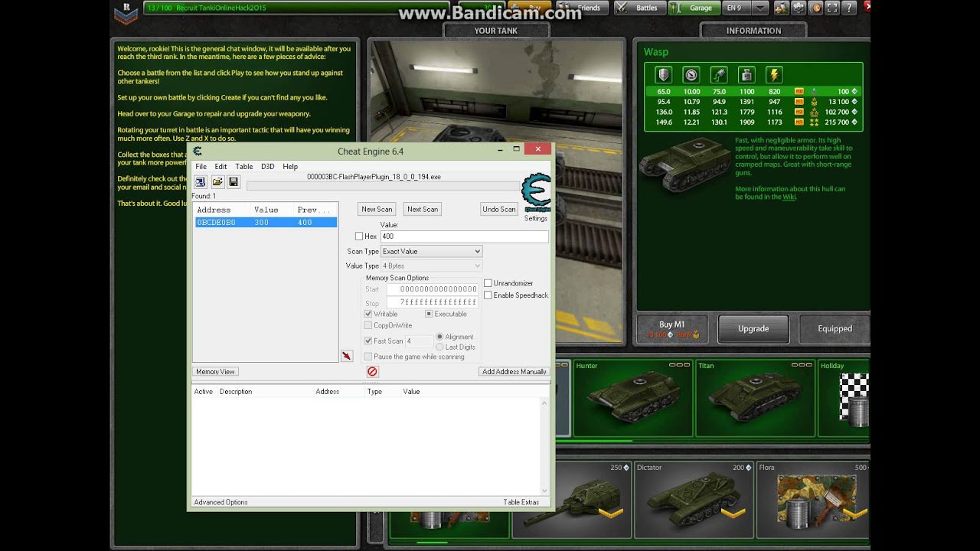Toggle the Fast Scan checkbox
This screenshot has height=551, width=980.
click(x=368, y=341)
